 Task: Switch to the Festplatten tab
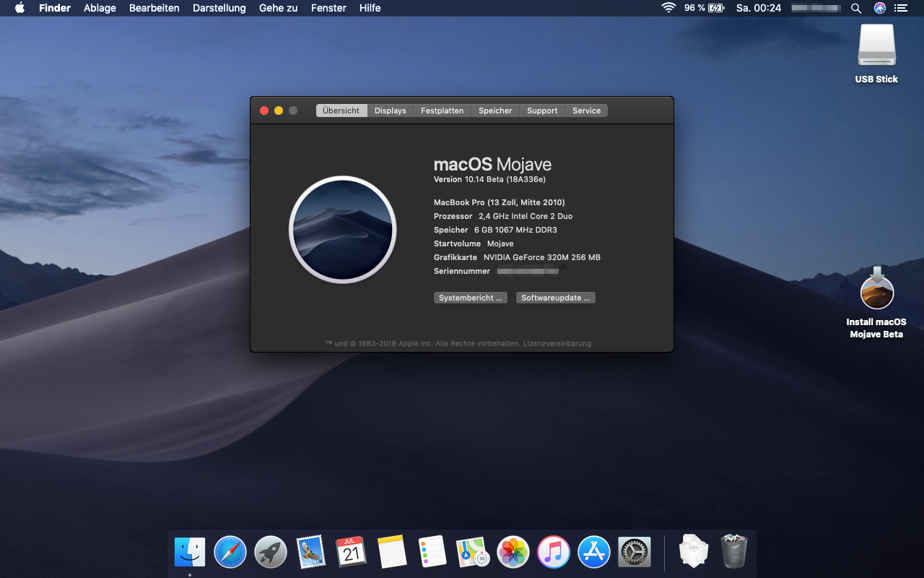click(x=443, y=111)
